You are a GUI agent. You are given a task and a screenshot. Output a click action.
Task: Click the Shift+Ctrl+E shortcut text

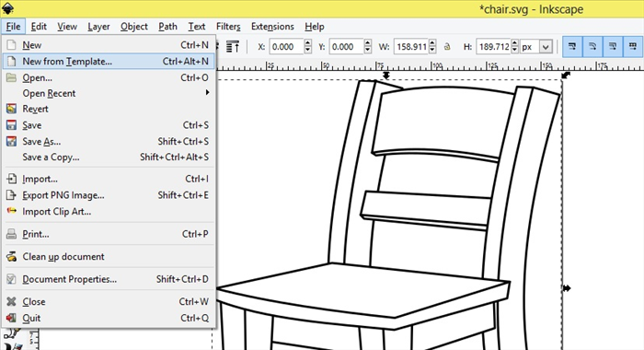(183, 195)
